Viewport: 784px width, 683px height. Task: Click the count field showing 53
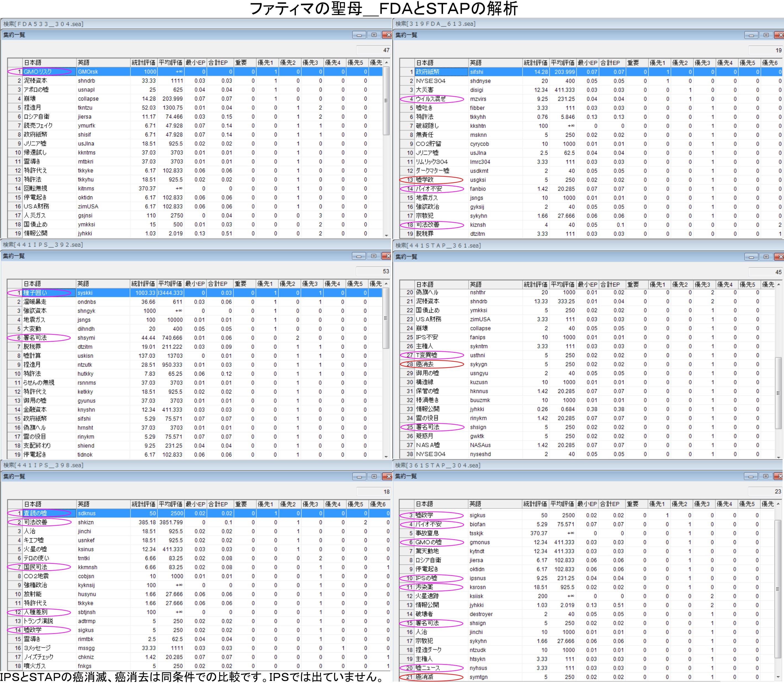click(374, 271)
